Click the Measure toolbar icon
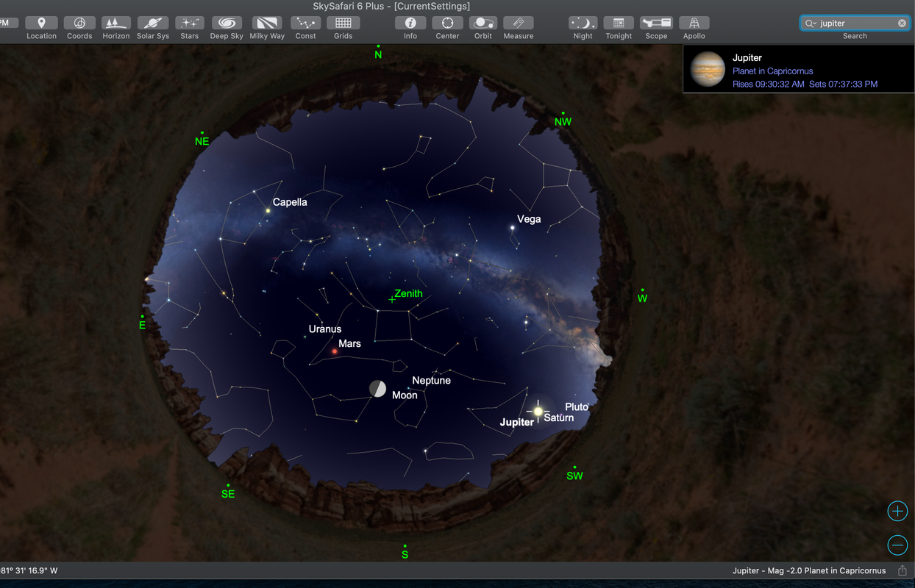Screen dimensions: 915x588 519,23
